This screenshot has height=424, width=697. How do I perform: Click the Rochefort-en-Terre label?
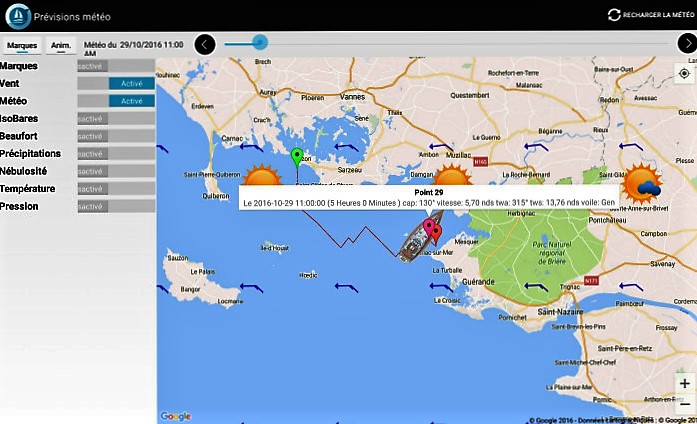coord(513,73)
